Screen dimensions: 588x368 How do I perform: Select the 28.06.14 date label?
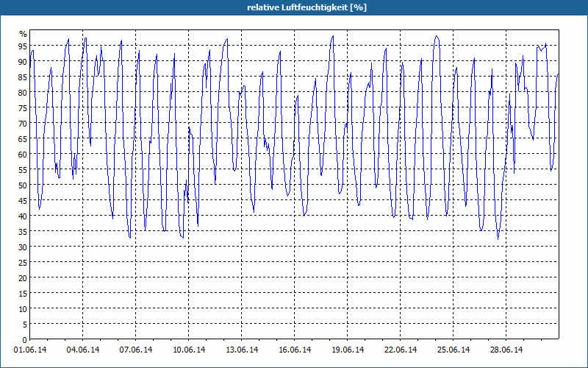point(506,350)
